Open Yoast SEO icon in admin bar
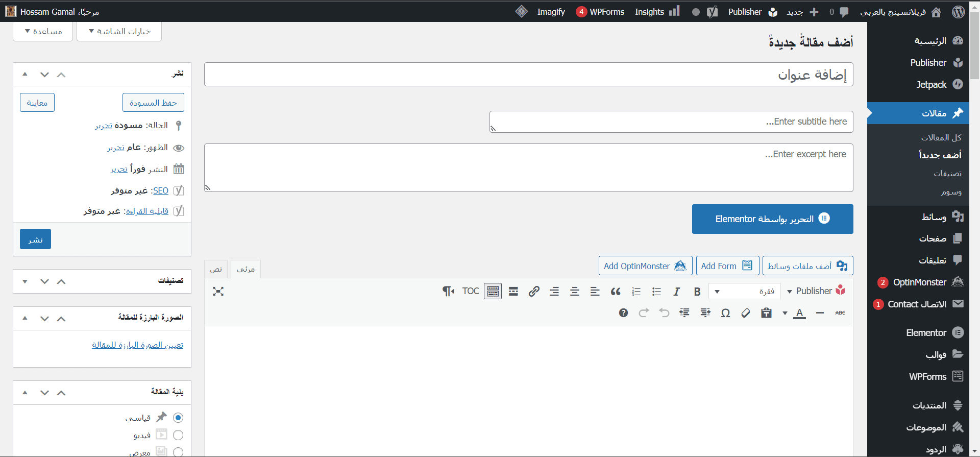The image size is (980, 457). (712, 12)
